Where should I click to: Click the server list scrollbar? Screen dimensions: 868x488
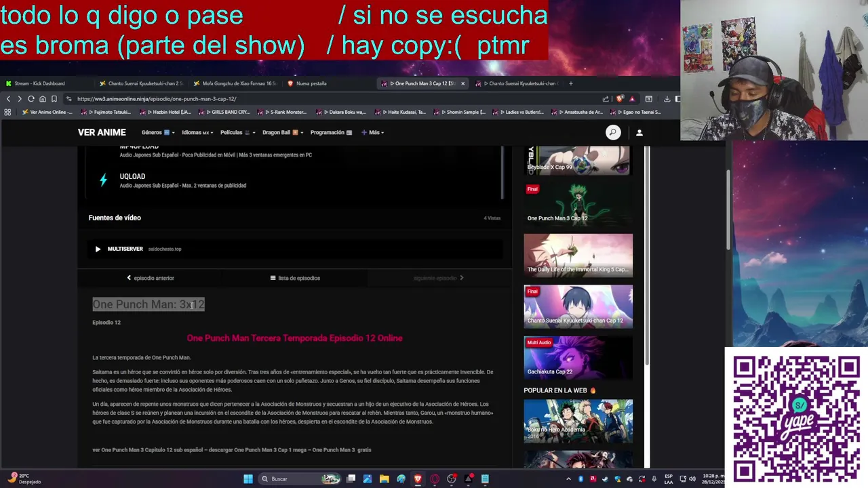(x=502, y=173)
